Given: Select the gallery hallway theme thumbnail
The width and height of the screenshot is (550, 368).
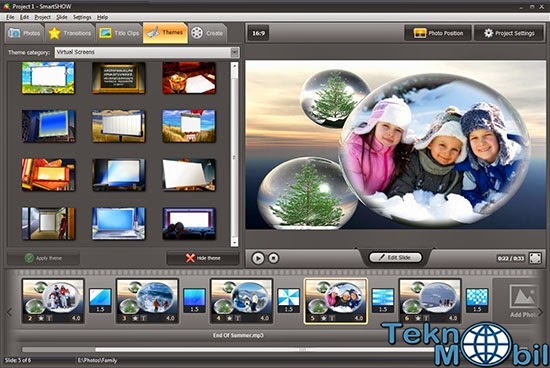Looking at the screenshot, I should 48,223.
